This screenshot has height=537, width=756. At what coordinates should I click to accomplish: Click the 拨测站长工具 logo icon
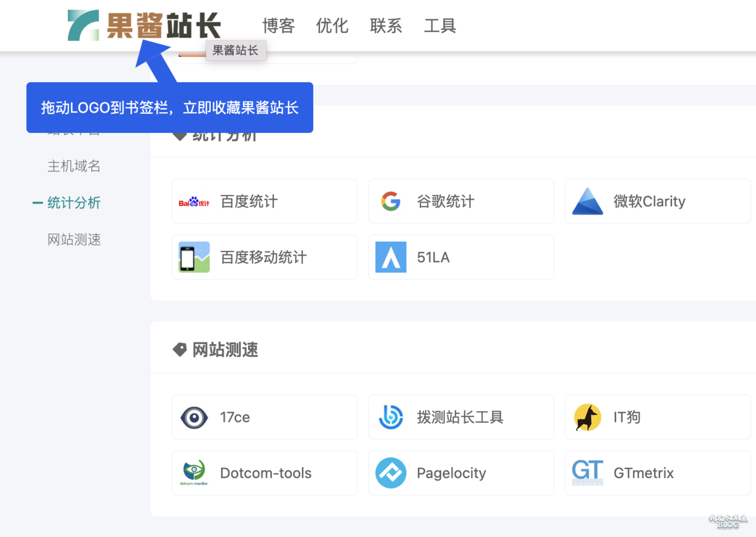[391, 418]
